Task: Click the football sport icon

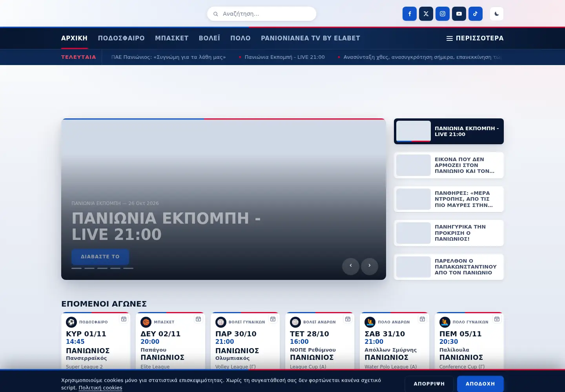Action: pyautogui.click(x=71, y=322)
